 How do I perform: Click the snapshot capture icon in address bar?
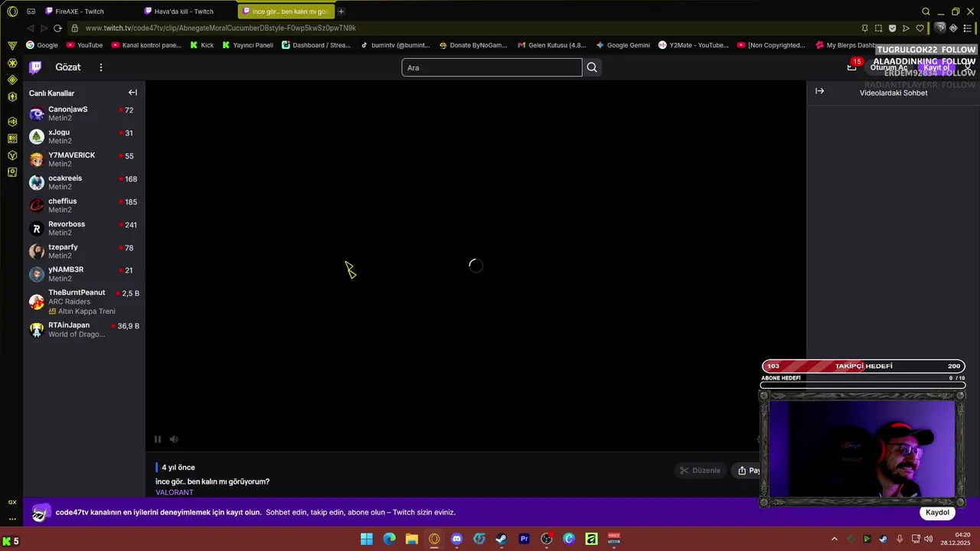[x=878, y=28]
